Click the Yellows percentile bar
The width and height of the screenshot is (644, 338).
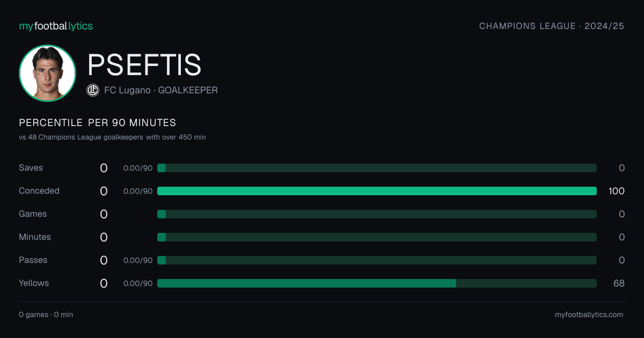click(x=377, y=283)
